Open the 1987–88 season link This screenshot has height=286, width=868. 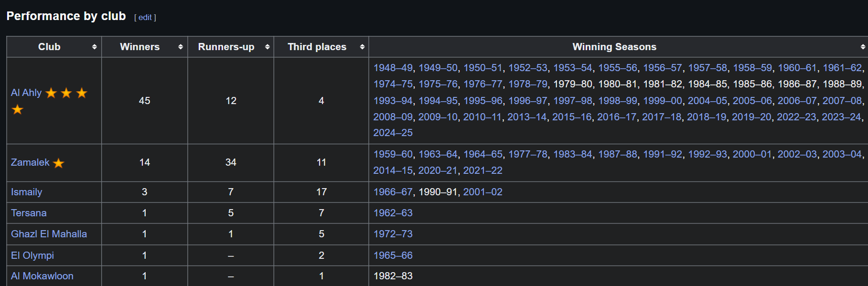point(618,154)
